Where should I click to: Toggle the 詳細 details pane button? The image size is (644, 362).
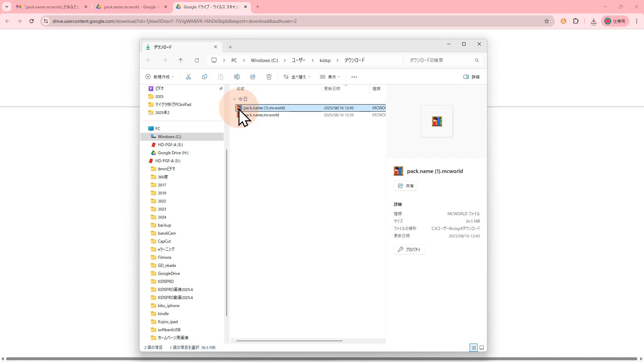tap(471, 77)
